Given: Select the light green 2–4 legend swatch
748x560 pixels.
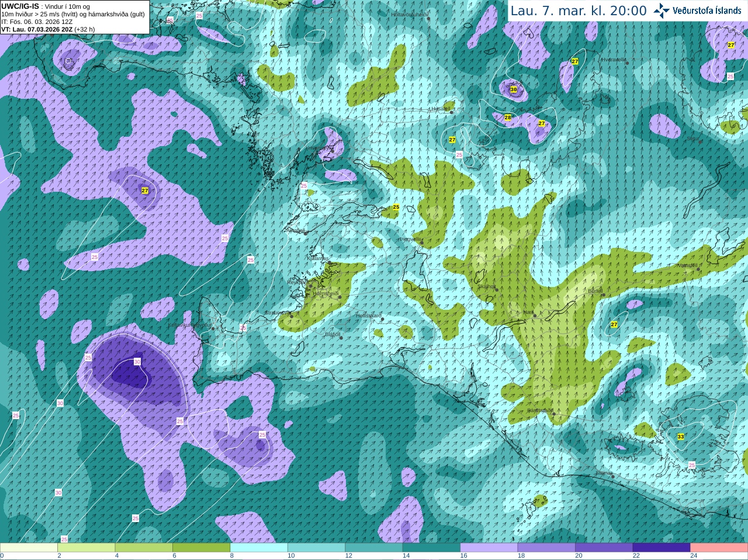Looking at the screenshot, I should pyautogui.click(x=86, y=548).
